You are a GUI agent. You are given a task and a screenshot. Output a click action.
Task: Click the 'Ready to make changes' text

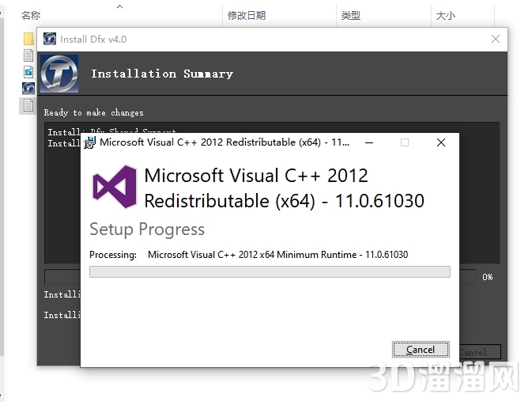pos(93,112)
